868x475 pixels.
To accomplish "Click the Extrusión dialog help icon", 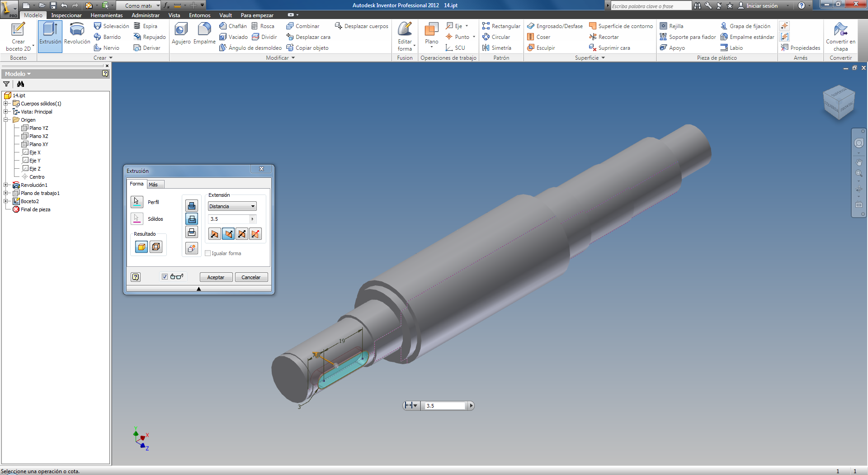I will 136,277.
